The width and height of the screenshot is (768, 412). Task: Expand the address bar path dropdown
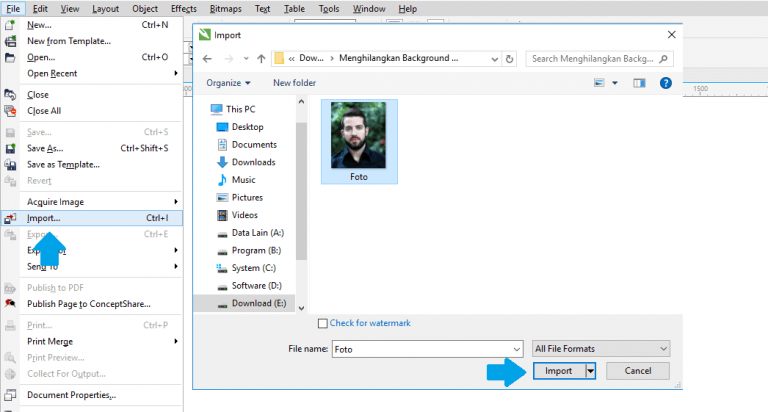pyautogui.click(x=495, y=59)
